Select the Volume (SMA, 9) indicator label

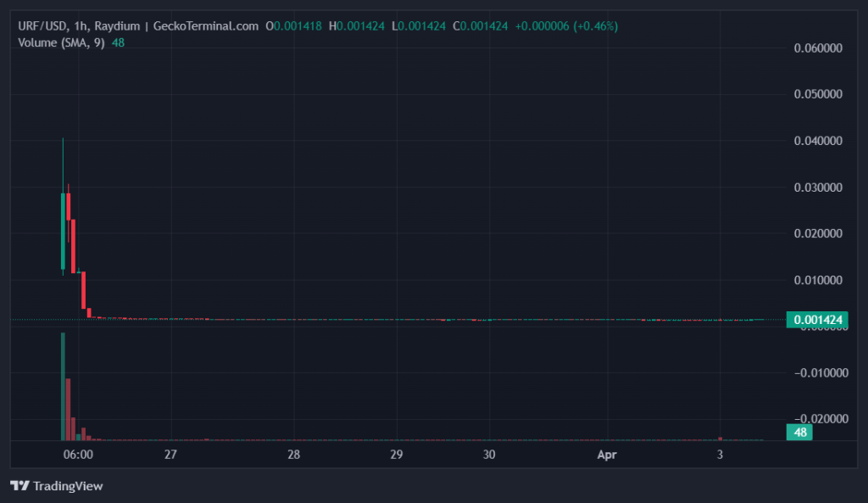tap(63, 42)
